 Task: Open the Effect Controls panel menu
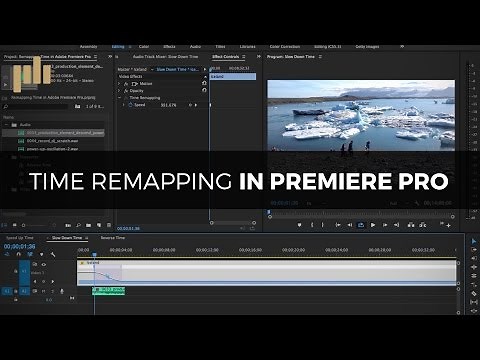[x=244, y=57]
